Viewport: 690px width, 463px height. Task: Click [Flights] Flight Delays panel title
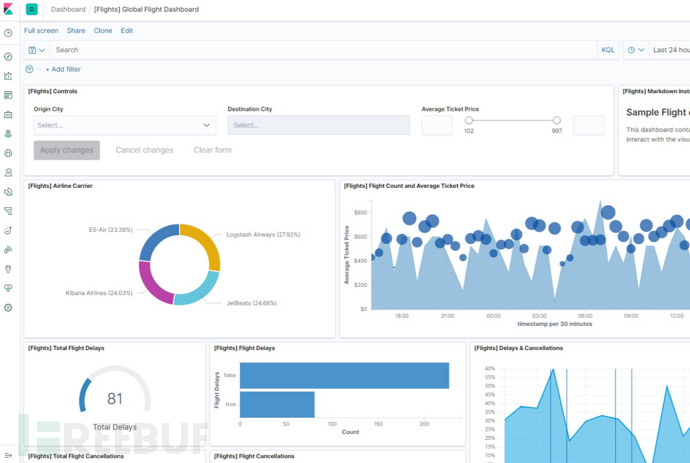coord(245,348)
